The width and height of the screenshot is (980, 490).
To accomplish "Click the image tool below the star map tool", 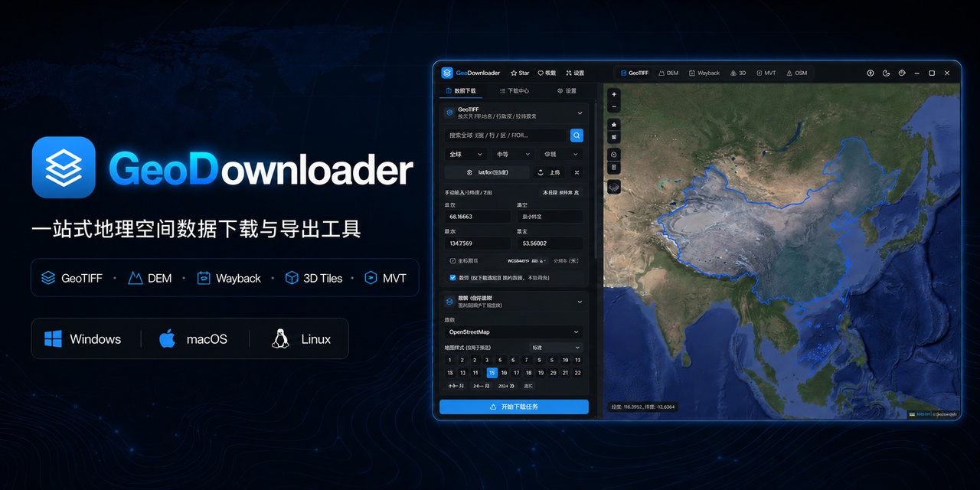I will click(614, 137).
